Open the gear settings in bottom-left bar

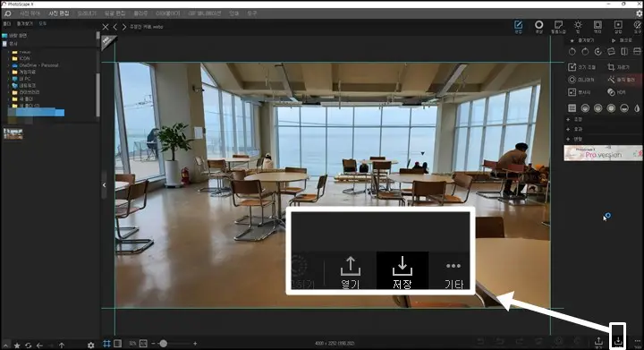(90, 346)
